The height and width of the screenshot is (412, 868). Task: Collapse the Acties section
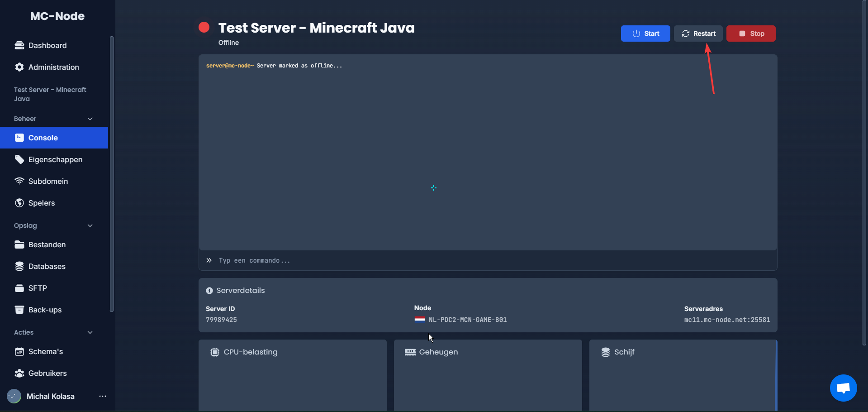click(x=90, y=332)
